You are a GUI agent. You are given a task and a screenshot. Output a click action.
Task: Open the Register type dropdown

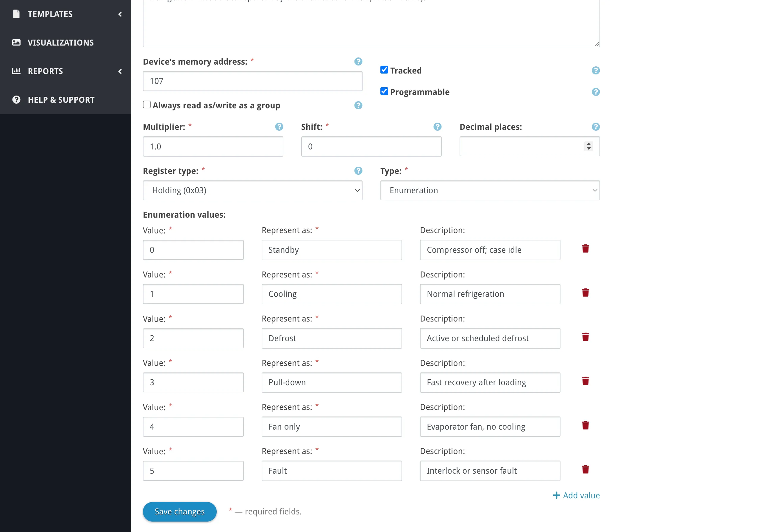click(x=253, y=191)
